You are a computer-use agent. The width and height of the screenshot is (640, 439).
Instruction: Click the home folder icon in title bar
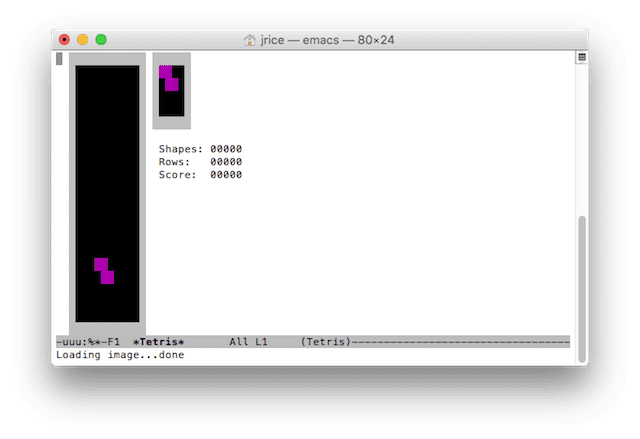pyautogui.click(x=250, y=40)
